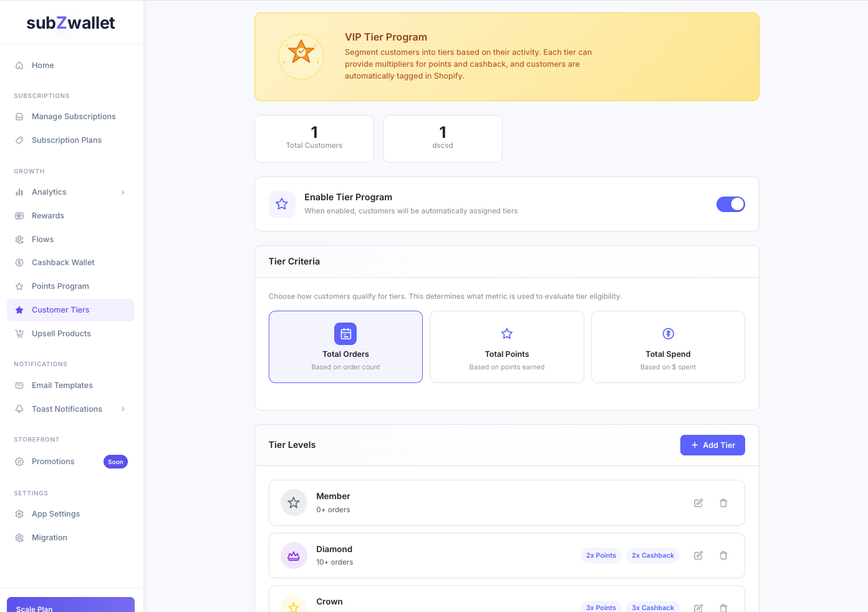Select Total Orders tier criteria
Screen dimensions: 868x612
(x=345, y=347)
